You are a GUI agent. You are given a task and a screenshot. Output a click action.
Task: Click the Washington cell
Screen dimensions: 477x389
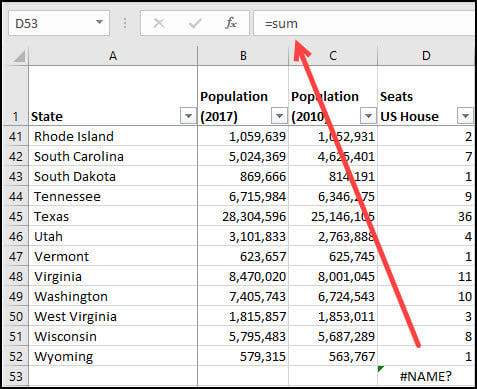point(113,296)
